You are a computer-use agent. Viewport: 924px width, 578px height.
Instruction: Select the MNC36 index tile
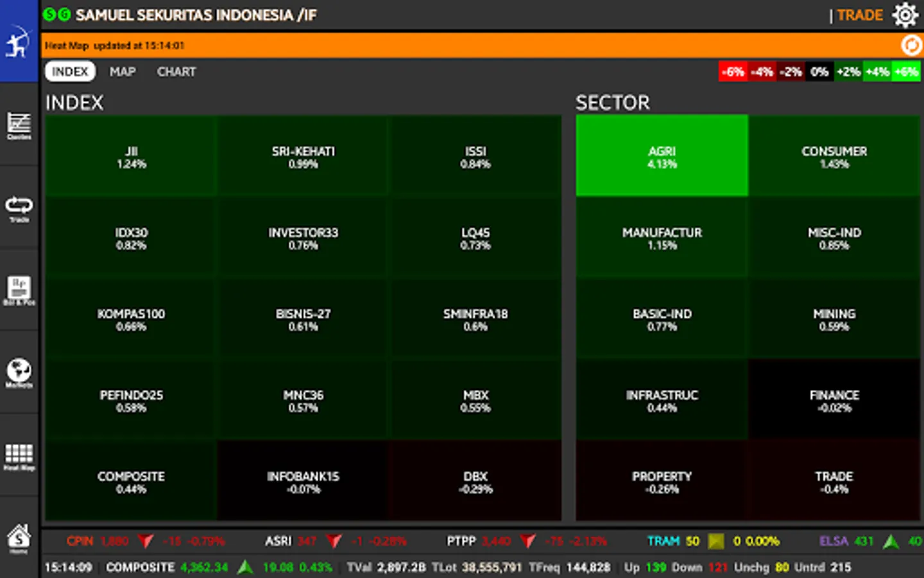point(303,399)
